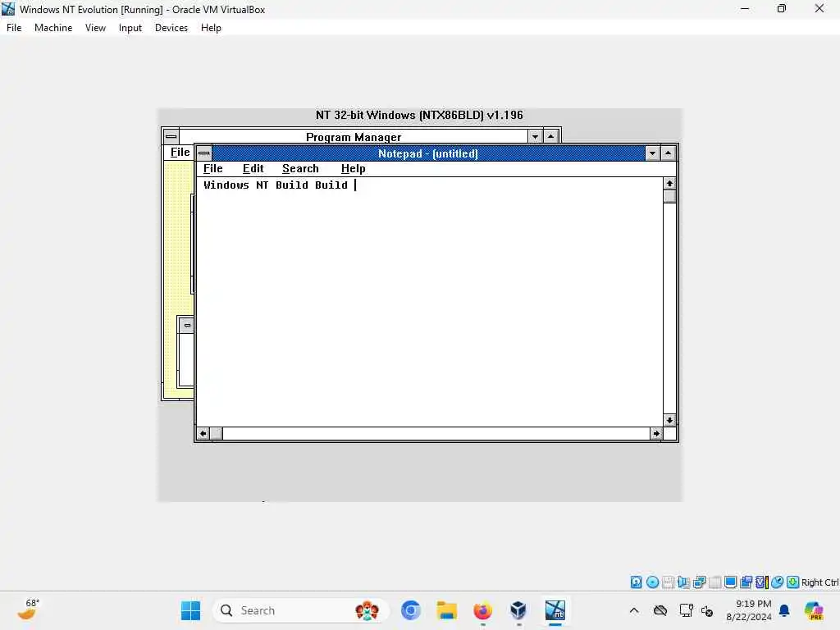Click Notepad's maximize up-arrow button
Image resolution: width=840 pixels, height=630 pixels.
(668, 153)
